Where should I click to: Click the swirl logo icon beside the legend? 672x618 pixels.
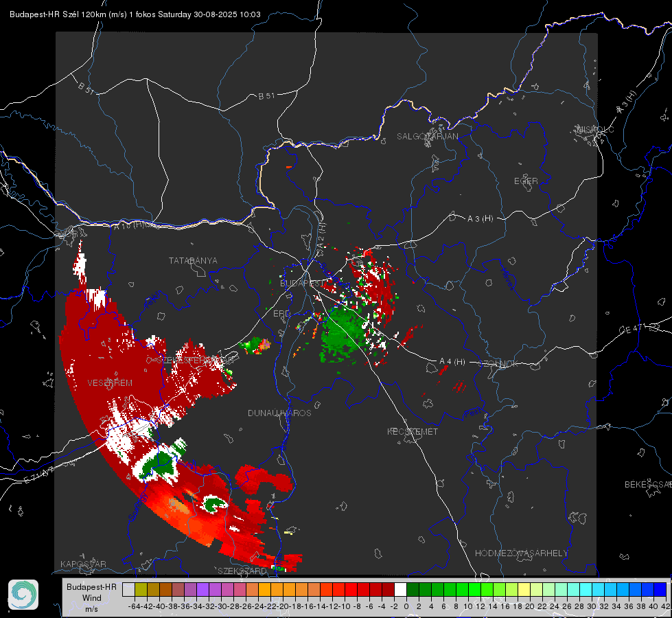click(x=23, y=595)
